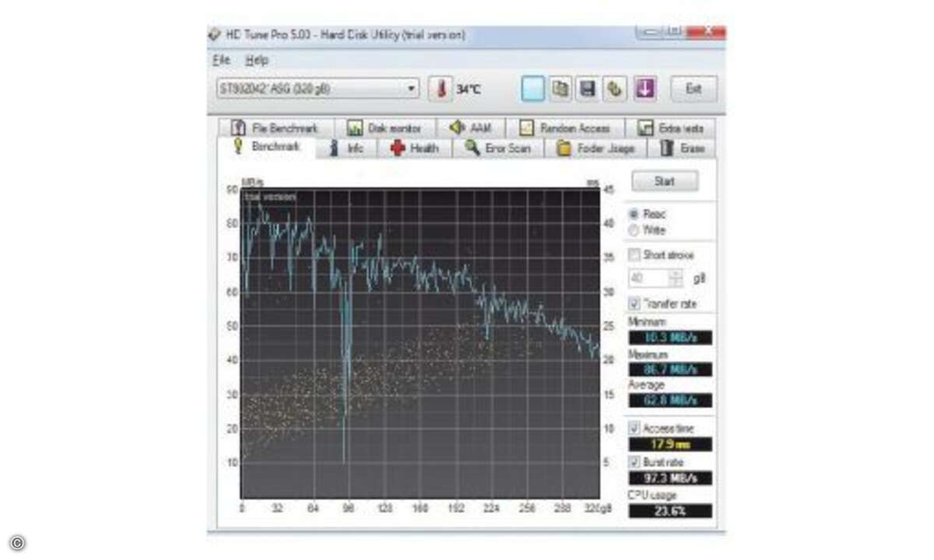Viewport: 934px width, 560px height.
Task: Start the benchmark with the Start button
Action: click(665, 181)
